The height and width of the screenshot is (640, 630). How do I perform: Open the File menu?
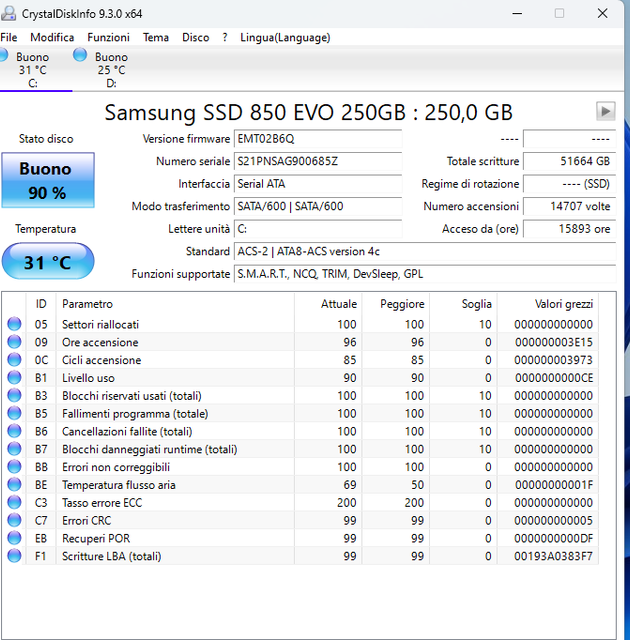tap(9, 38)
